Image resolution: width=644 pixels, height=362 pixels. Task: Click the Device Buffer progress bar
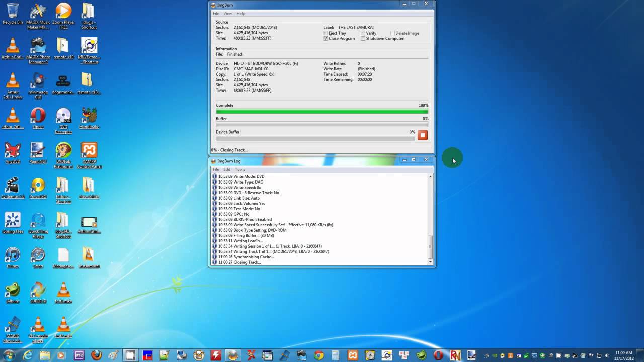click(x=315, y=138)
